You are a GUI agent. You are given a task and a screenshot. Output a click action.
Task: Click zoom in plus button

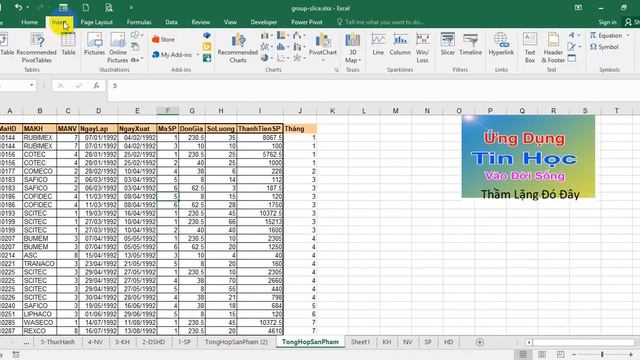tap(630, 354)
